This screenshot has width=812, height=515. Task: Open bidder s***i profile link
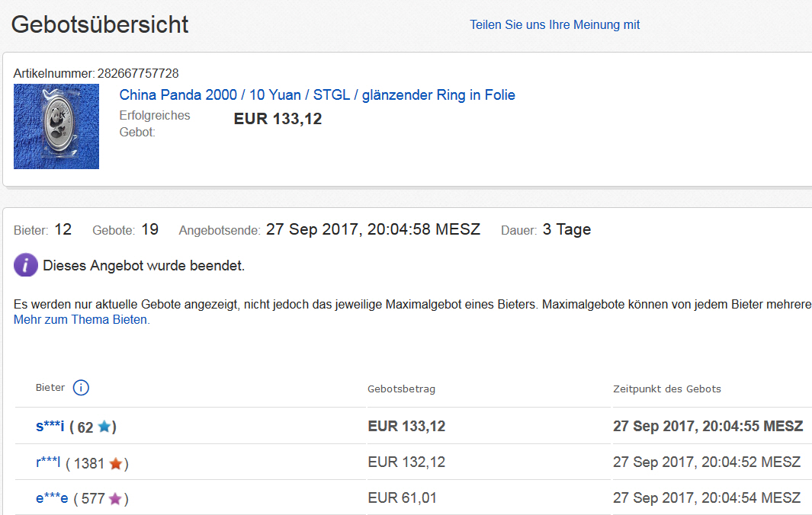50,427
